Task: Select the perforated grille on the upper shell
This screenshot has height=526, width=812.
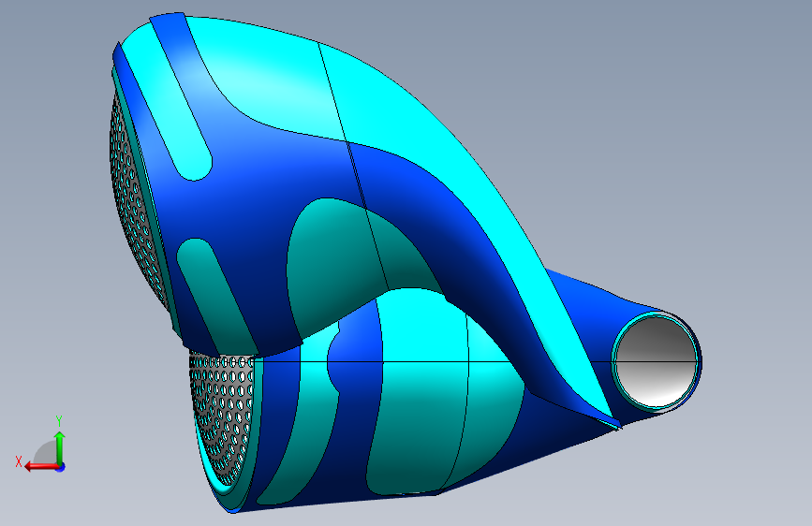Action: pos(137,203)
